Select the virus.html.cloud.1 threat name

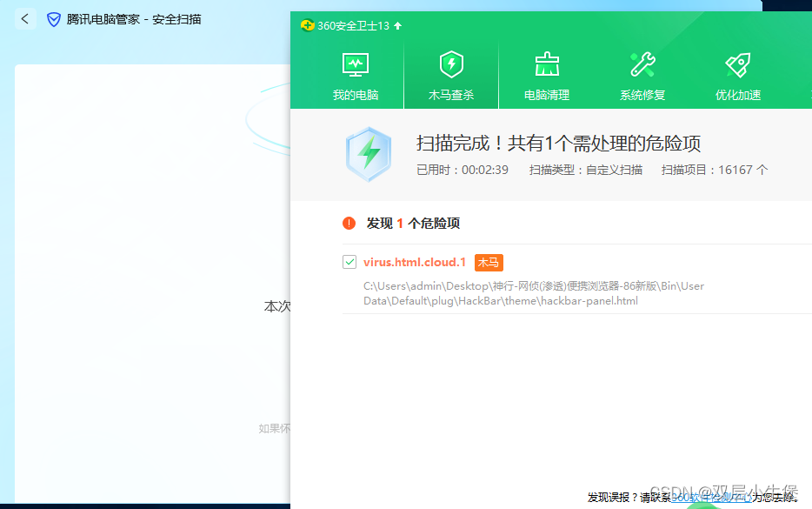415,262
